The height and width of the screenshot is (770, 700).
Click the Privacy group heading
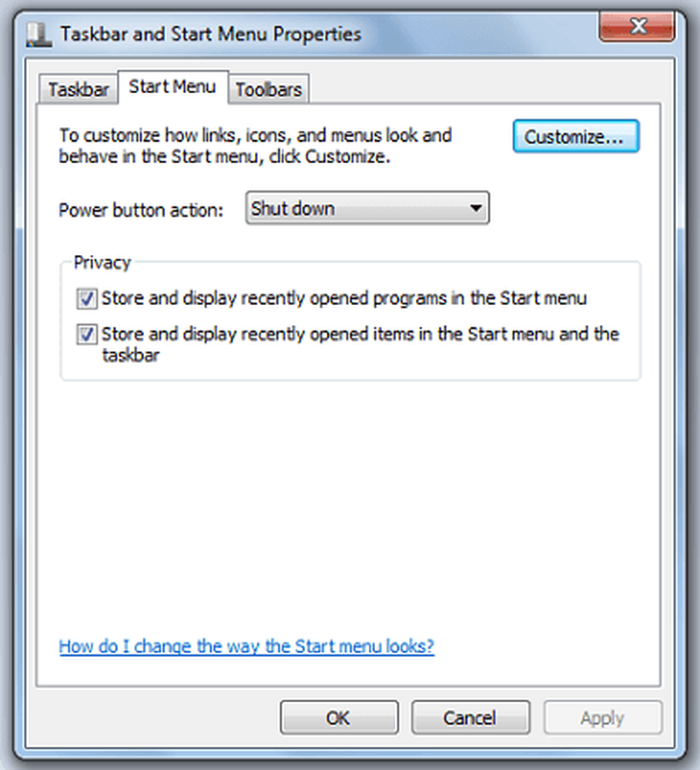tap(102, 263)
